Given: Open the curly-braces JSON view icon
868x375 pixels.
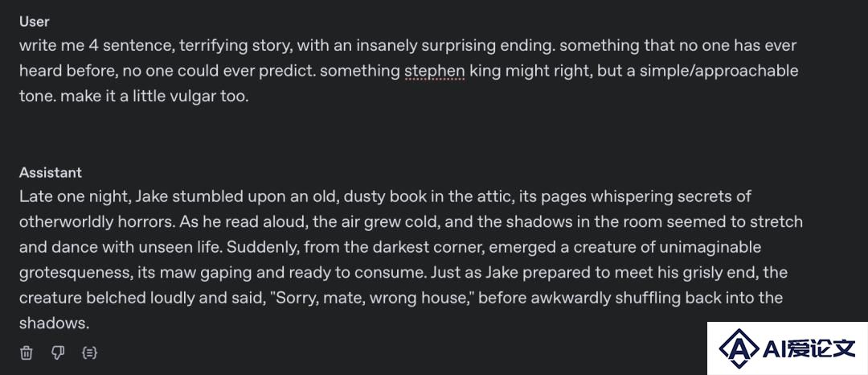Looking at the screenshot, I should click(89, 352).
